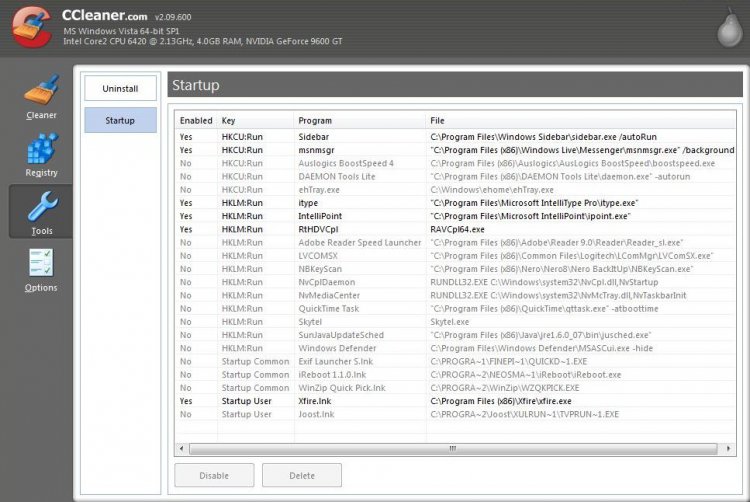Select the Joost.lnk startup entry
Screen dimensions: 750x502
point(455,415)
